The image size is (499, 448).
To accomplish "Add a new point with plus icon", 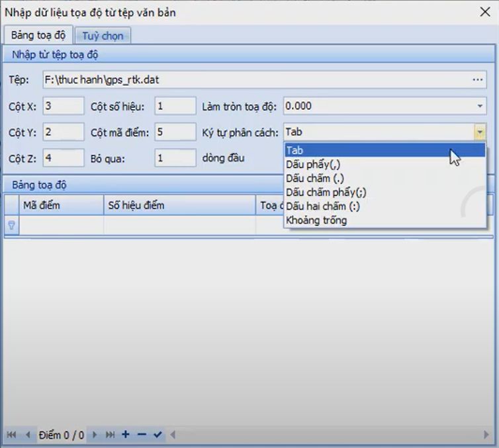I will pyautogui.click(x=126, y=435).
